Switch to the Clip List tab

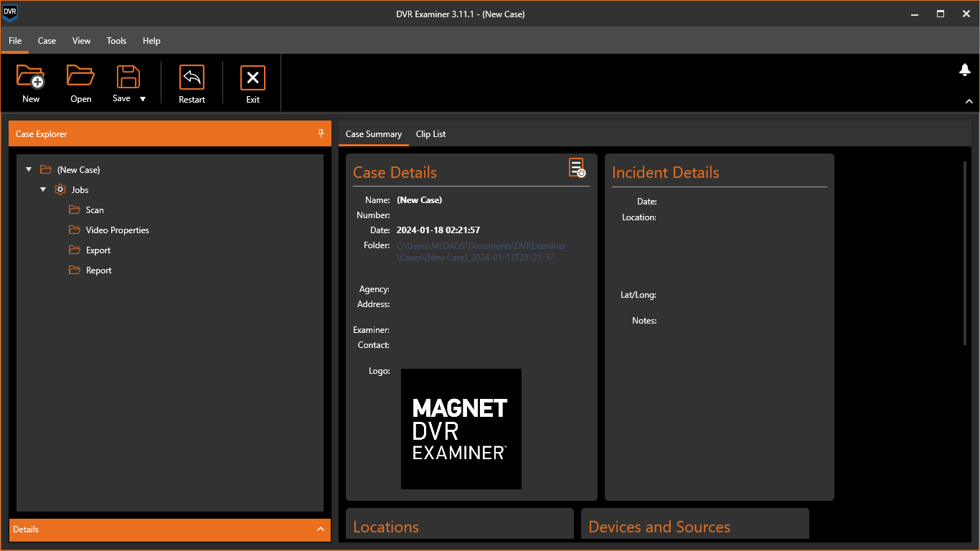[430, 134]
